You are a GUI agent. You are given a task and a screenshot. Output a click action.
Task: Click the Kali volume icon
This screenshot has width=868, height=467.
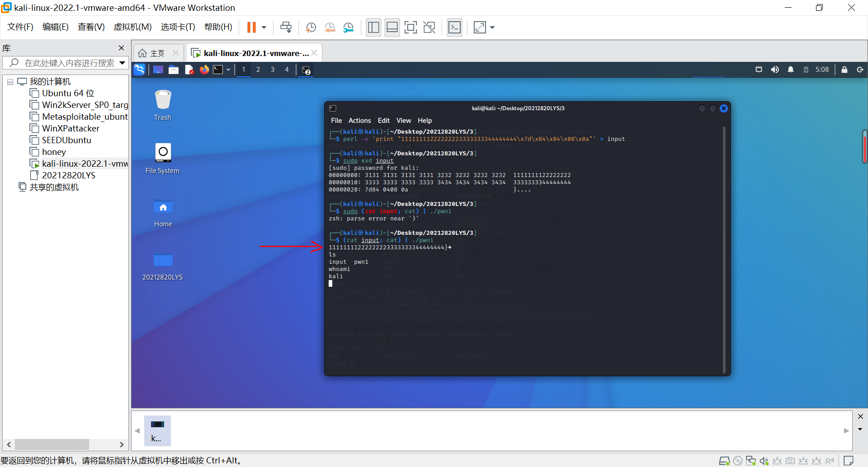click(775, 70)
